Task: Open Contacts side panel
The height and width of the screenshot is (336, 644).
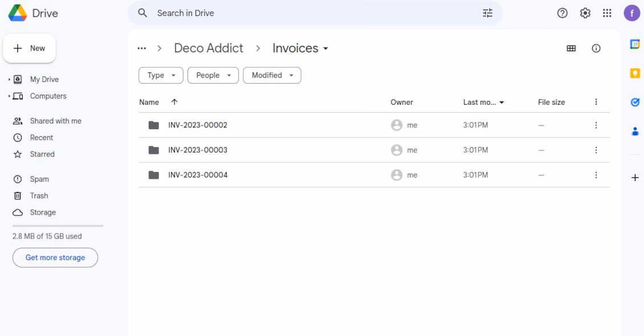Action: [635, 132]
